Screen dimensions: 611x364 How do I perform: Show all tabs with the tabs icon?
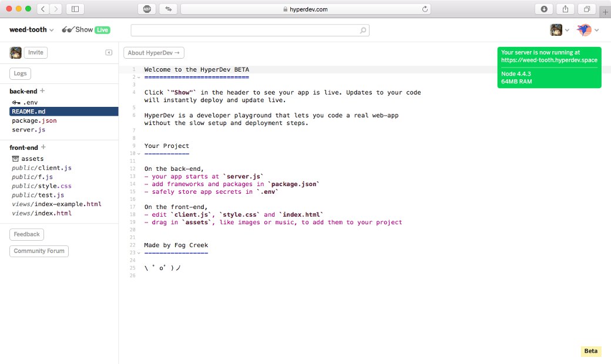587,9
